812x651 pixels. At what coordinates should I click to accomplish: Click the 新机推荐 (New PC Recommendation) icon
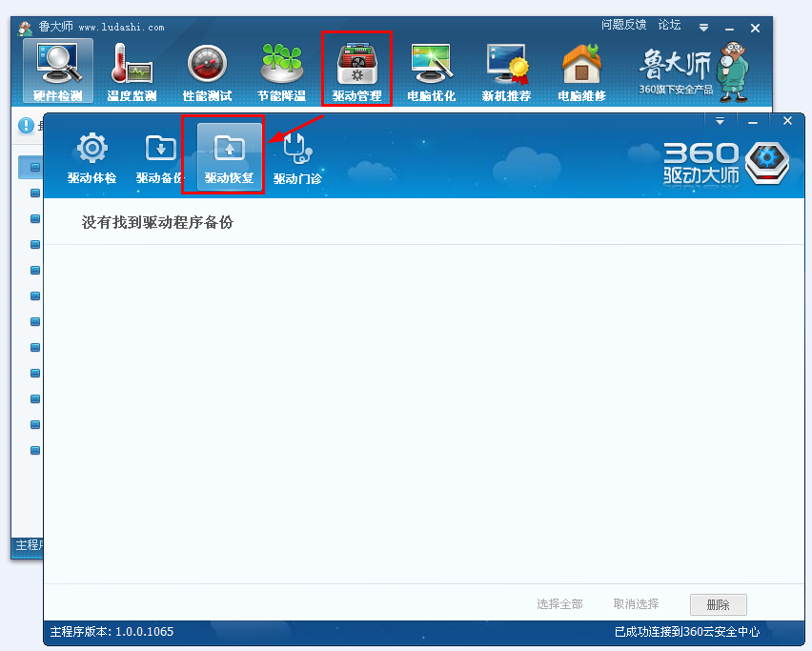coord(506,67)
